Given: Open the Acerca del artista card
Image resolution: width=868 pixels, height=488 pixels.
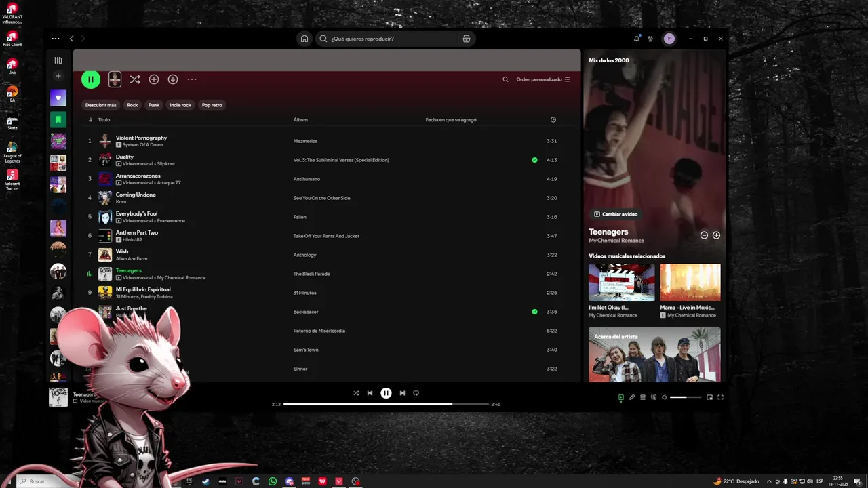Looking at the screenshot, I should click(x=654, y=354).
